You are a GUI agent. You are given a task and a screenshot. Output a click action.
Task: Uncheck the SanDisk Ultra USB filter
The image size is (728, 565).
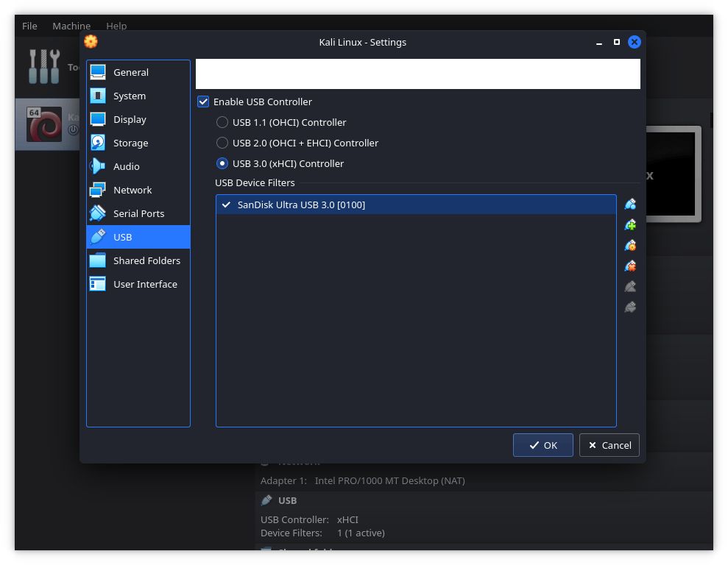pos(226,205)
